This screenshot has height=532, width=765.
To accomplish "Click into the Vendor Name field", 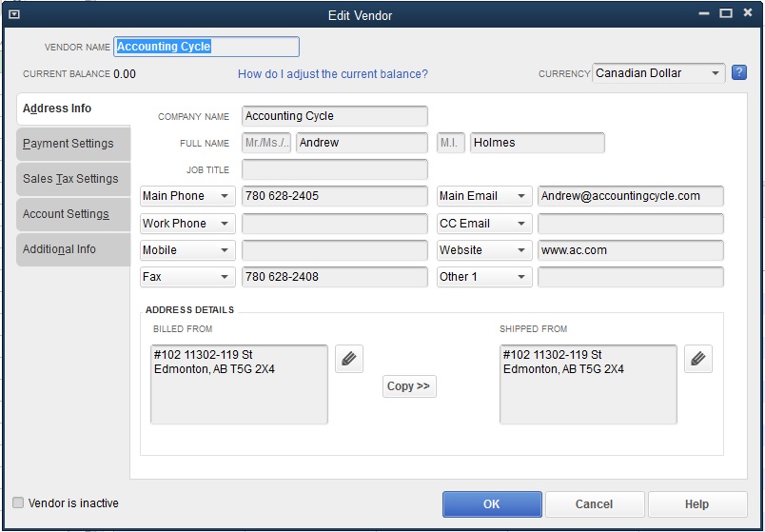I will [206, 47].
